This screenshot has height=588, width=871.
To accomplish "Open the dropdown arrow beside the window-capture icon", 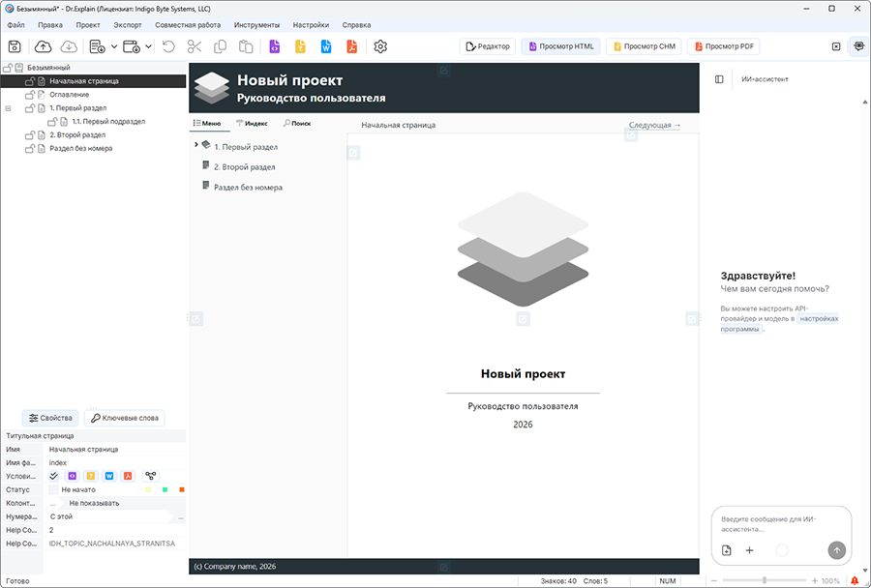I will pyautogui.click(x=148, y=46).
